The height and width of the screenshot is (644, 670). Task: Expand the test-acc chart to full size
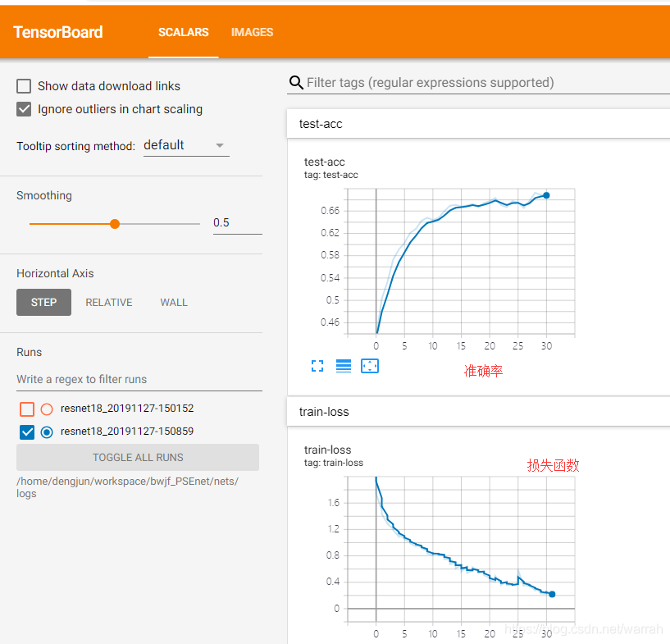pos(317,366)
